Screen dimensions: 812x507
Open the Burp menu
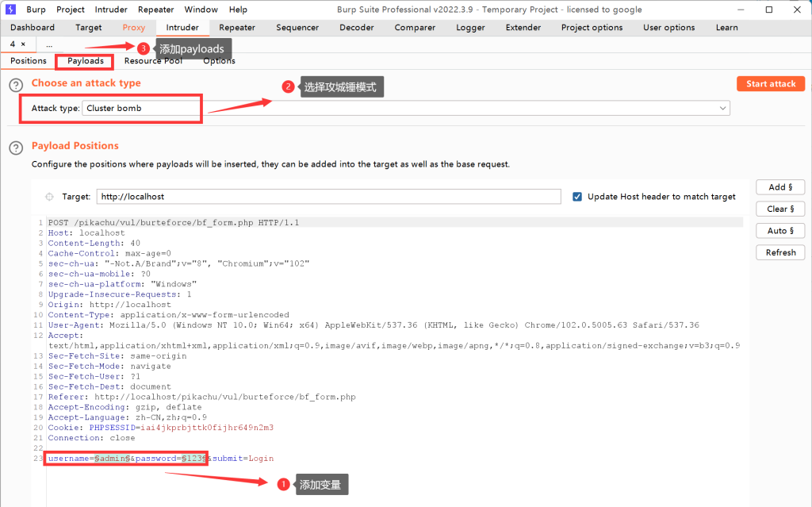click(36, 10)
